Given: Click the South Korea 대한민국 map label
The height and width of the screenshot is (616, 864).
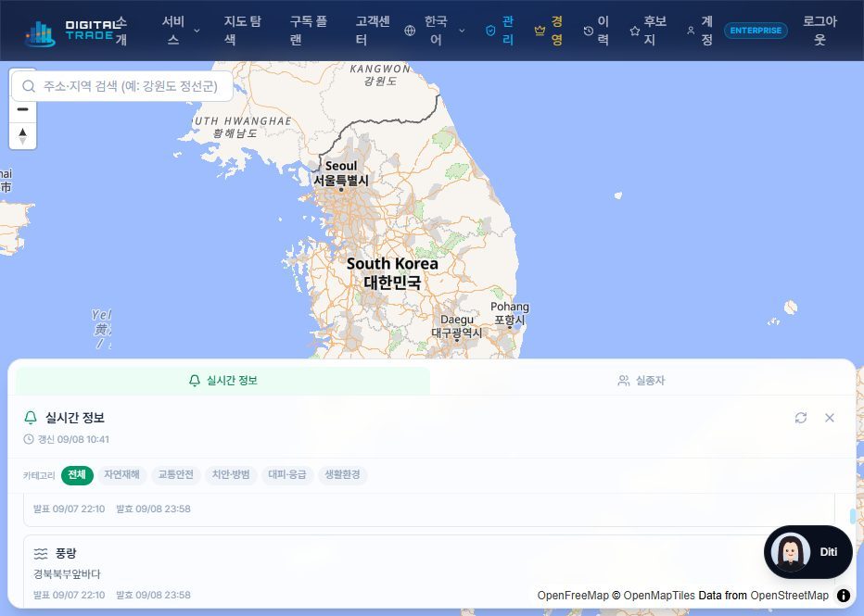Looking at the screenshot, I should point(392,273).
